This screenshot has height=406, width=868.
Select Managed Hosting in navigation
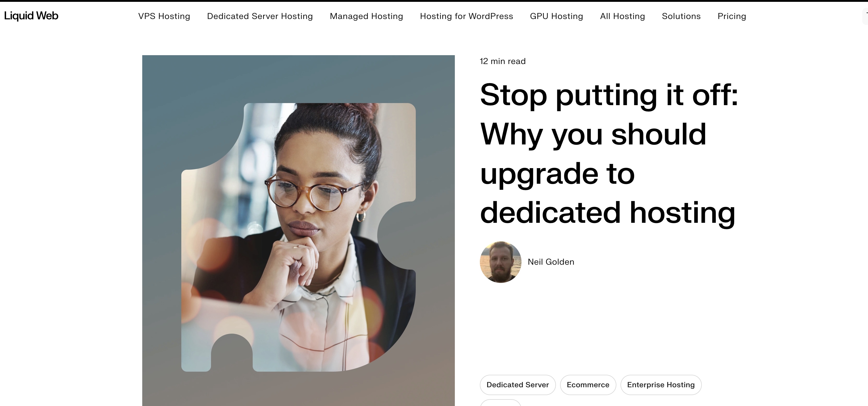(366, 16)
